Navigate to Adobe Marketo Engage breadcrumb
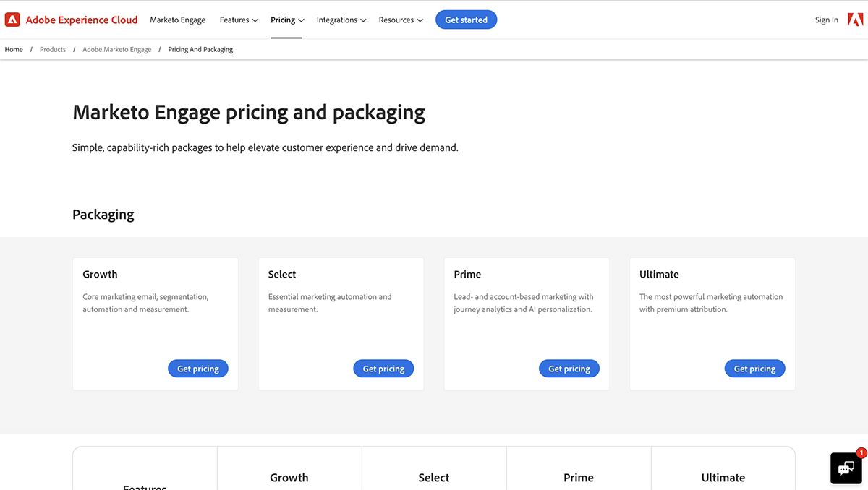Viewport: 868px width, 490px height. click(x=116, y=49)
